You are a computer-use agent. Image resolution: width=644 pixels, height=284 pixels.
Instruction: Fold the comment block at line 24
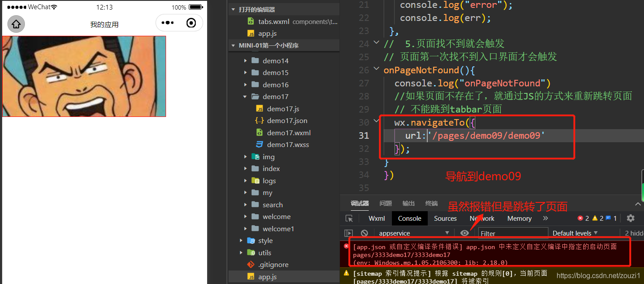point(377,43)
